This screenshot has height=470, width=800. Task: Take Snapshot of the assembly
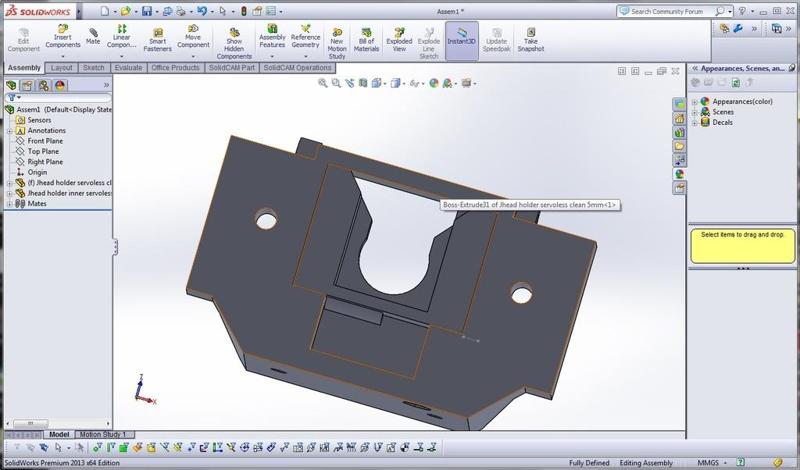coord(531,40)
